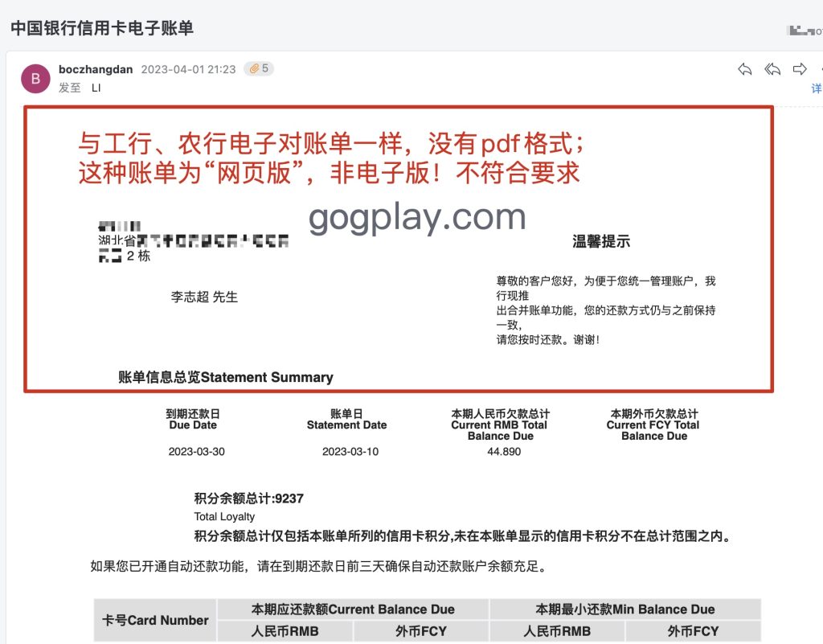The width and height of the screenshot is (823, 644).
Task: Click the 温馨提示 heading
Action: pos(600,241)
